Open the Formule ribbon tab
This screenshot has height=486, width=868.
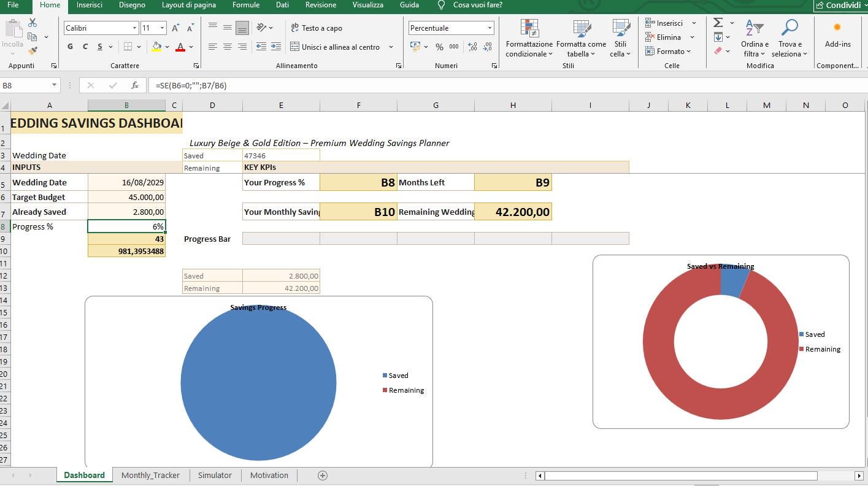[245, 5]
